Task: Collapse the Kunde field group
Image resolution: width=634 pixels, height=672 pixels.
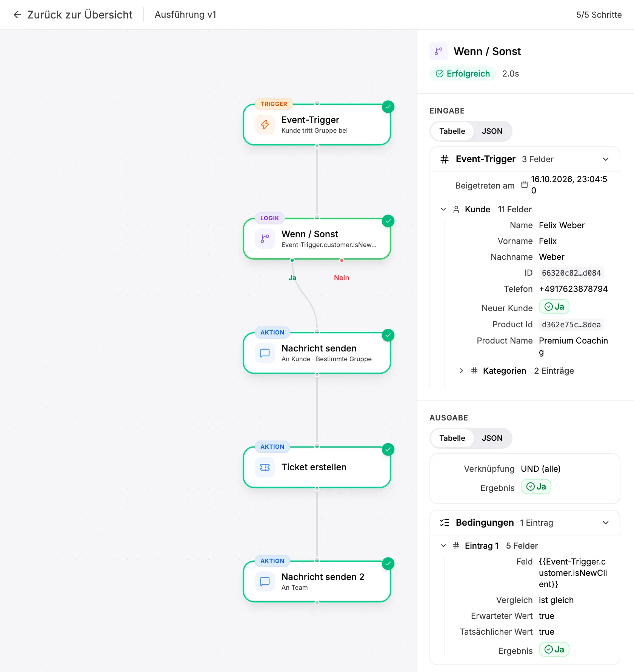Action: tap(443, 209)
